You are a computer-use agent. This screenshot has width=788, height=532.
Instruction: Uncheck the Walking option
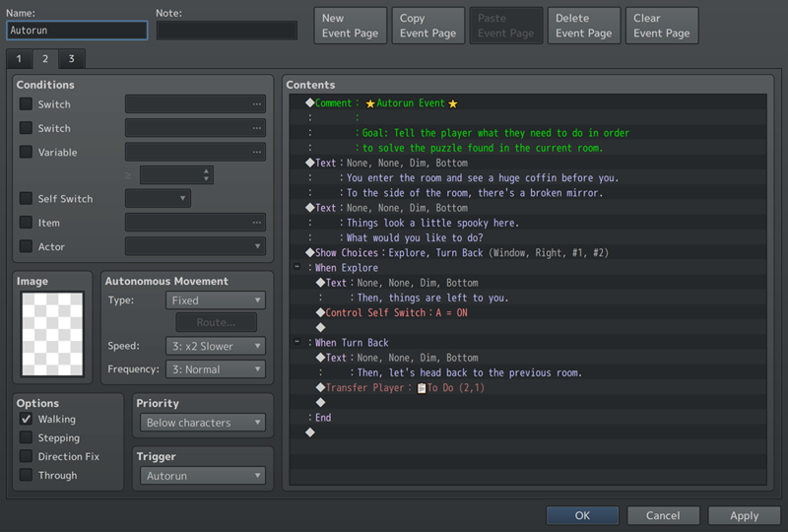click(27, 420)
